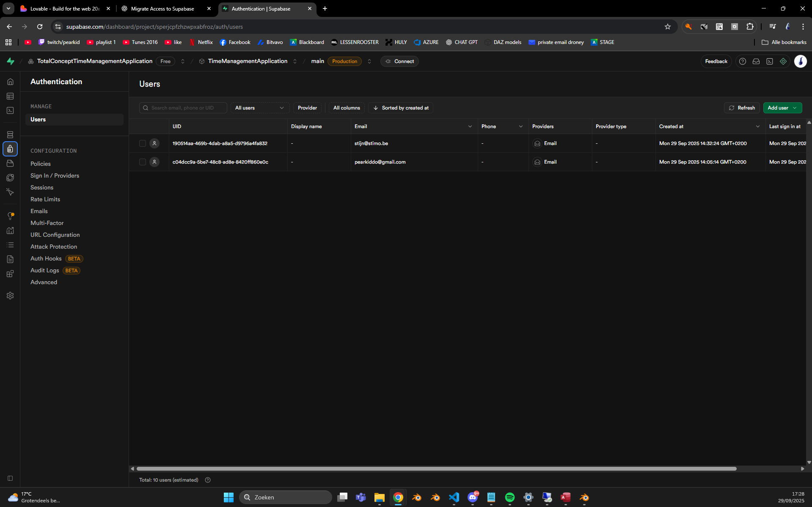Select the checkbox next to pearkiddo@gmail.com
Screen dimensions: 812x507
coord(142,162)
